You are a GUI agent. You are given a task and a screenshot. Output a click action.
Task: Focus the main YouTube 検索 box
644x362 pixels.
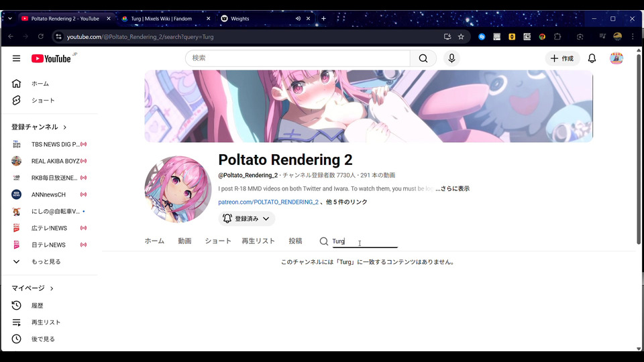(298, 58)
